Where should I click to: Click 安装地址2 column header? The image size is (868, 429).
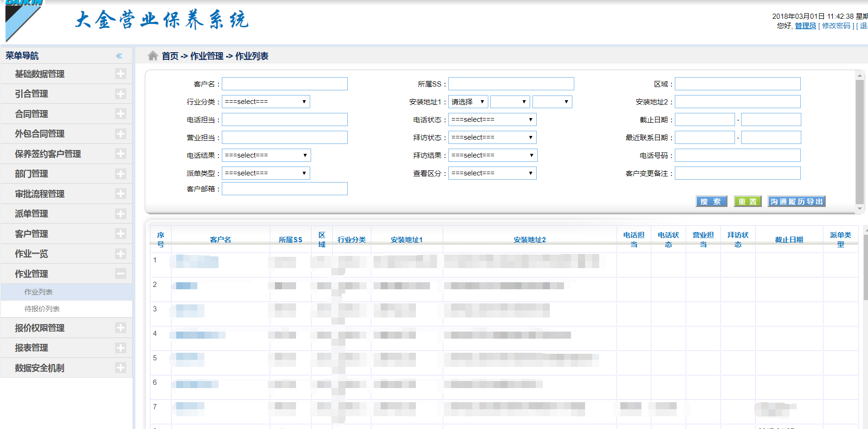click(x=530, y=239)
